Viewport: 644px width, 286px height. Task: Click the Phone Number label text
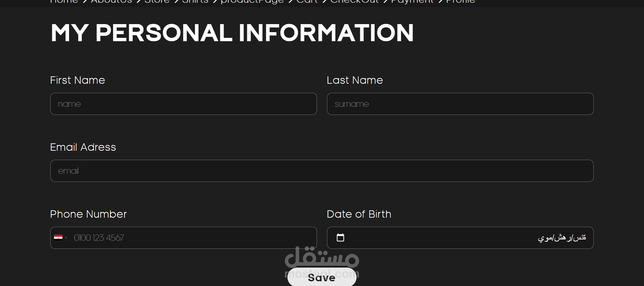point(88,214)
